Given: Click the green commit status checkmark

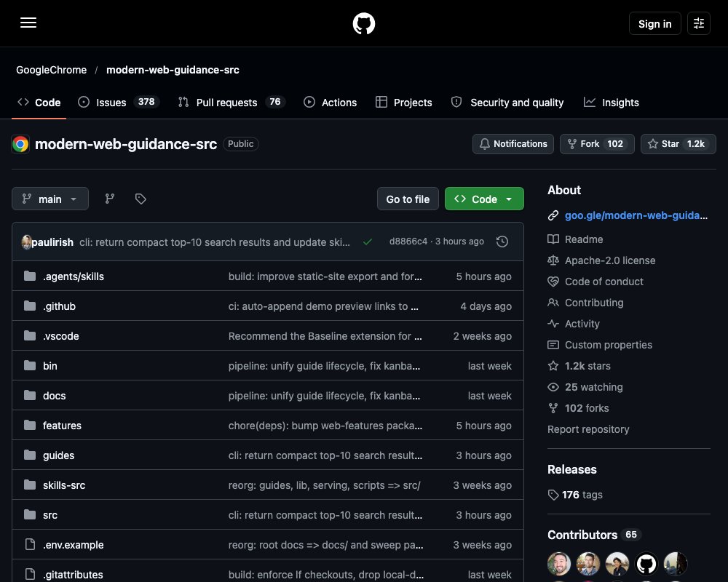Looking at the screenshot, I should coord(367,242).
